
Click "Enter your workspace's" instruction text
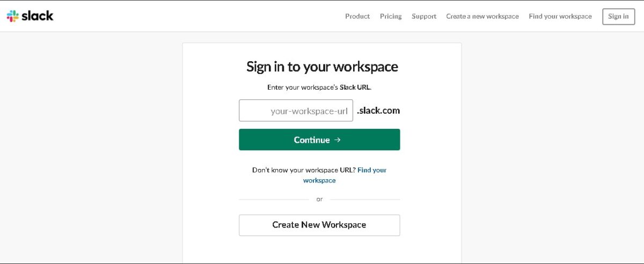click(303, 87)
